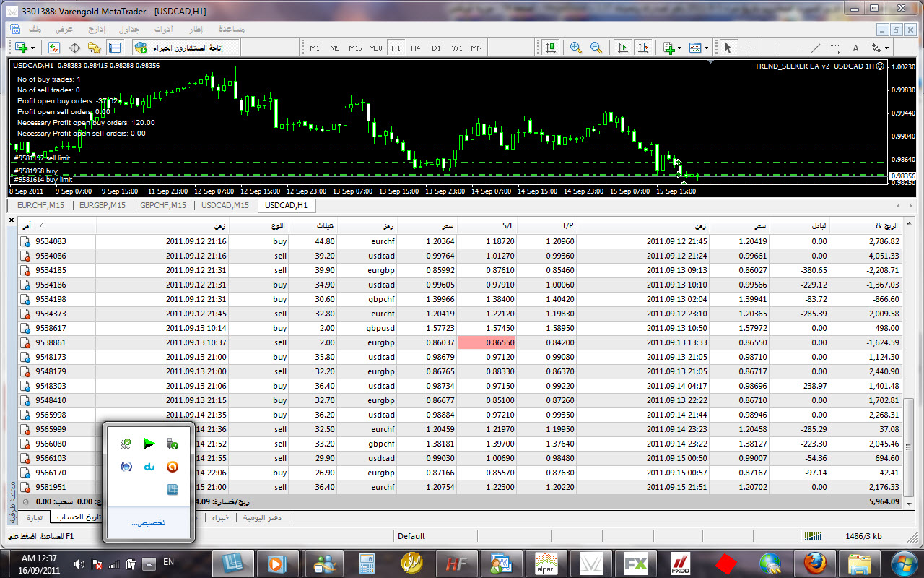Draw a horizontal line tool
This screenshot has height=578, width=924.
coord(795,48)
